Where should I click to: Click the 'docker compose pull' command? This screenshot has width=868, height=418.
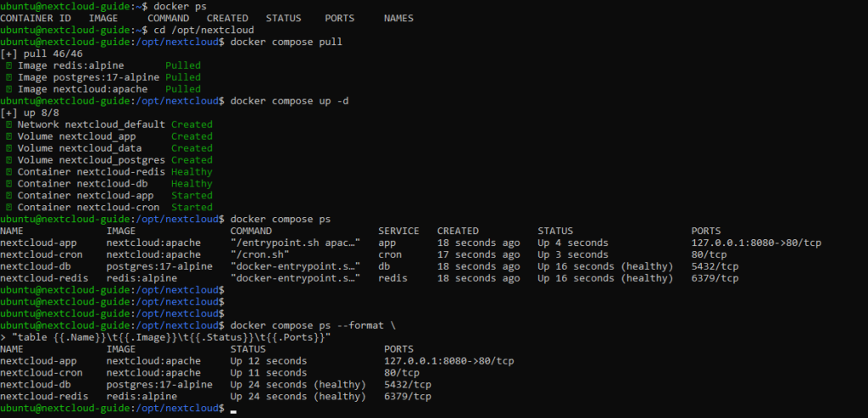287,42
